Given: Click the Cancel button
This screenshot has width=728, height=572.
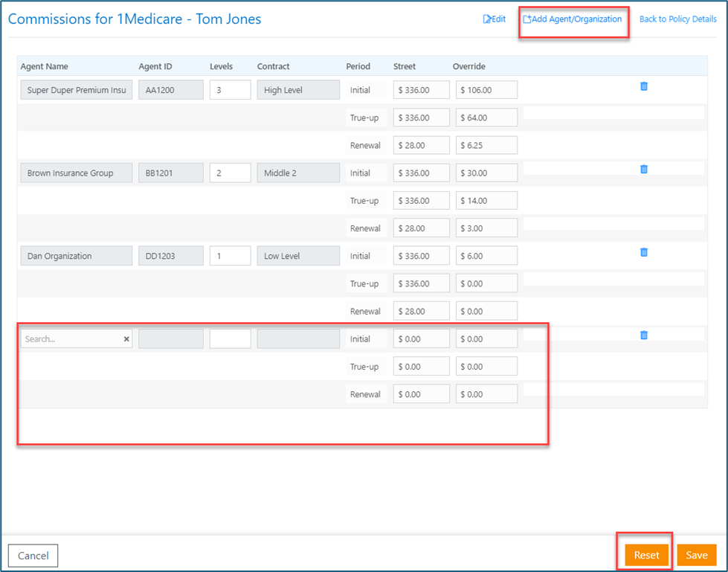Looking at the screenshot, I should (x=33, y=556).
